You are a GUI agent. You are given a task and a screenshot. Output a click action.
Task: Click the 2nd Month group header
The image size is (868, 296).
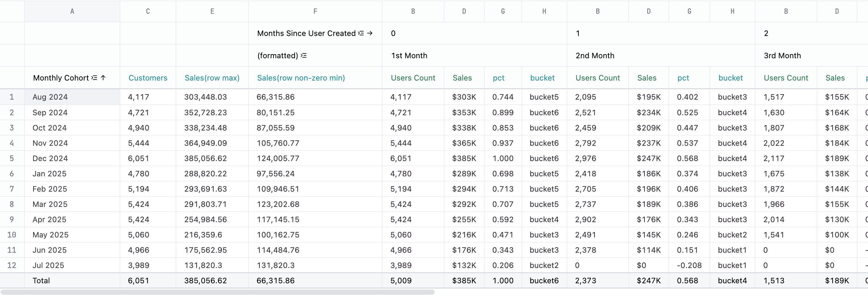[x=595, y=56]
